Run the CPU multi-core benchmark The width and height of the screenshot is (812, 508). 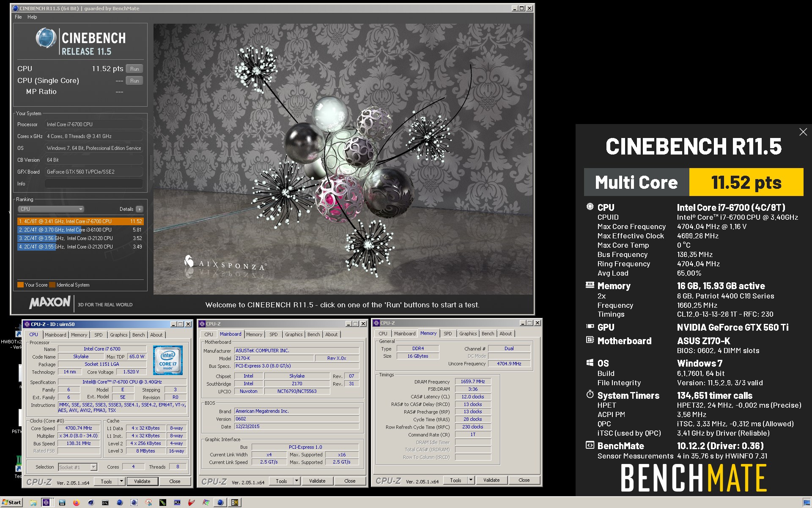(134, 69)
